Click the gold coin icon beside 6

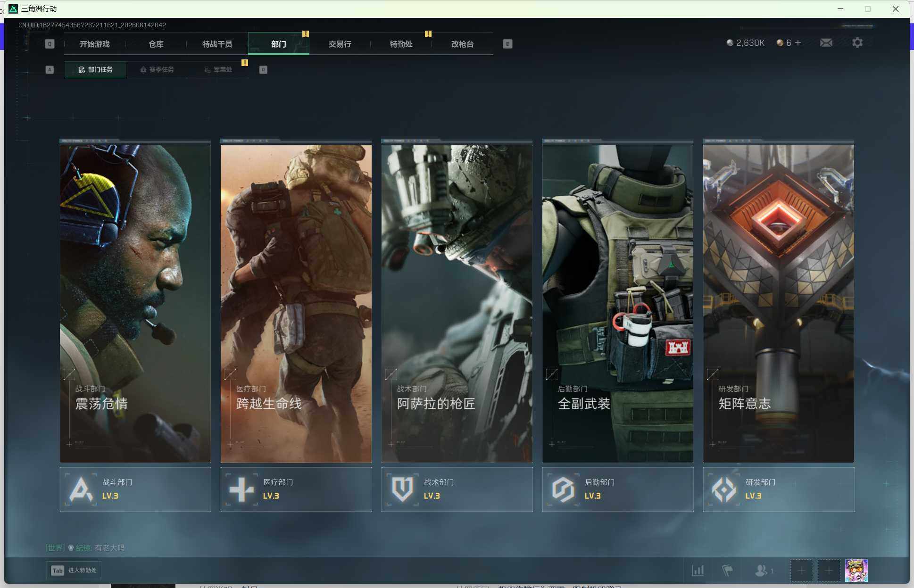pos(780,43)
